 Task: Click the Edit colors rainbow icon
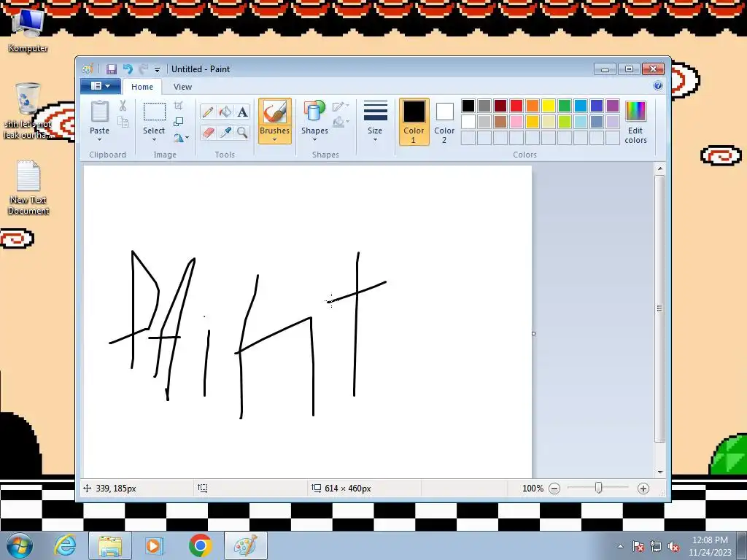point(635,112)
